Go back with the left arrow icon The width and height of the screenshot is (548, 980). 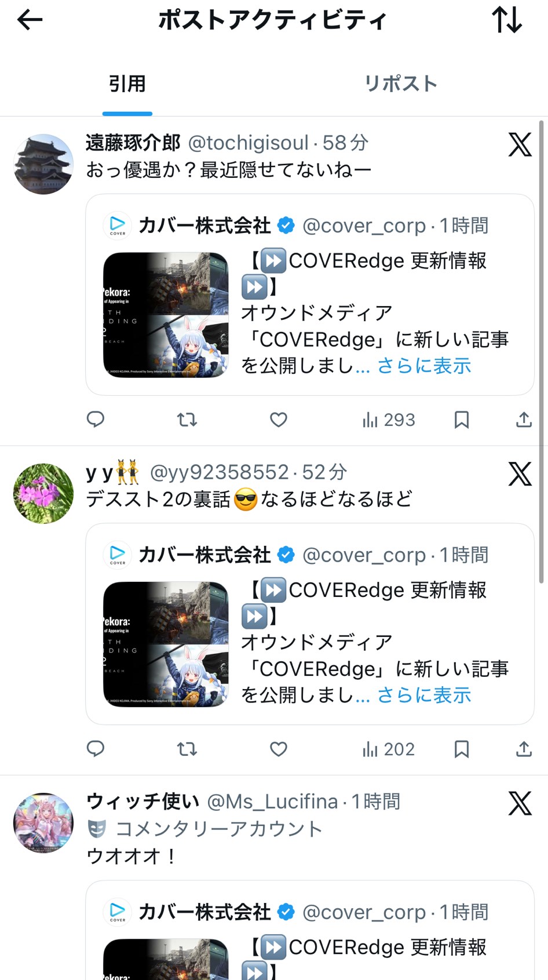(x=30, y=20)
